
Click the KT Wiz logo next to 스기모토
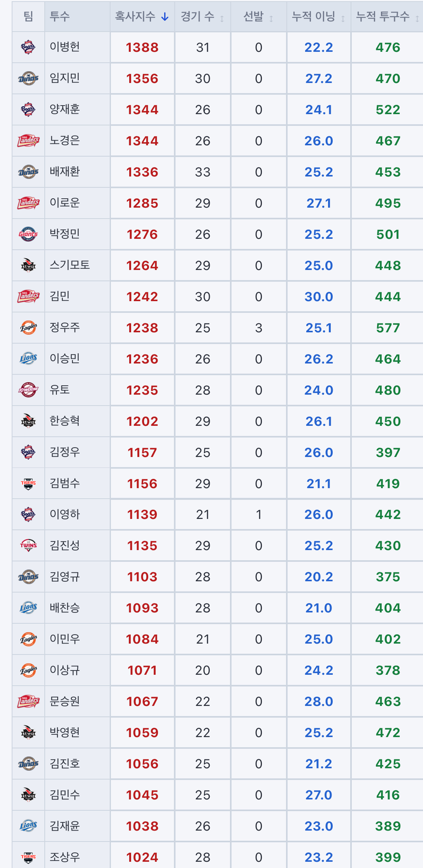[28, 265]
